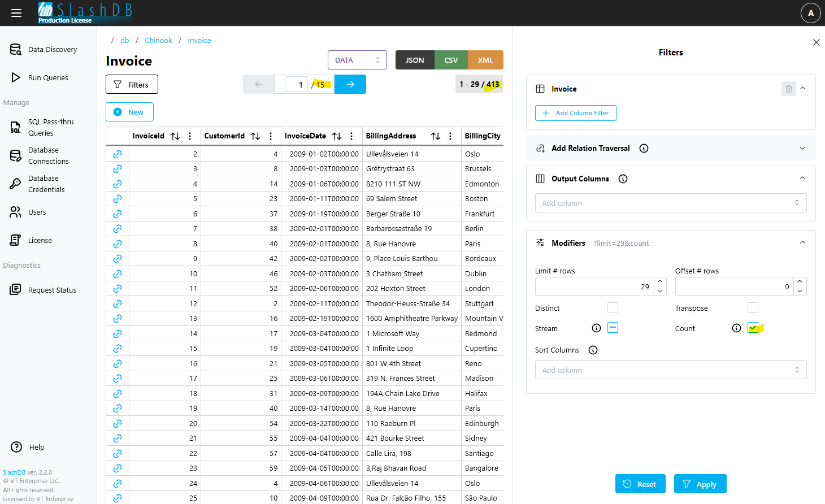This screenshot has width=825, height=504.
Task: Open Database Credentials page
Action: tap(38, 184)
